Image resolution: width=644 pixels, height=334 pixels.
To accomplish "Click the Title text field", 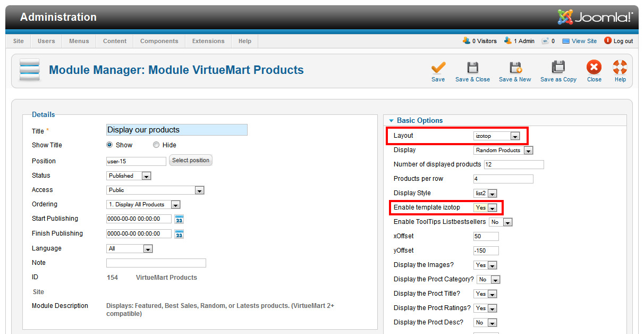I will coord(176,130).
